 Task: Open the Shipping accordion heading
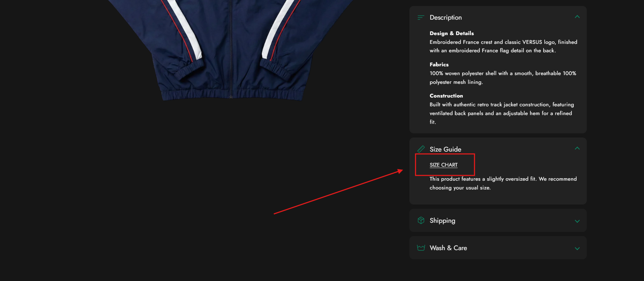[442, 221]
